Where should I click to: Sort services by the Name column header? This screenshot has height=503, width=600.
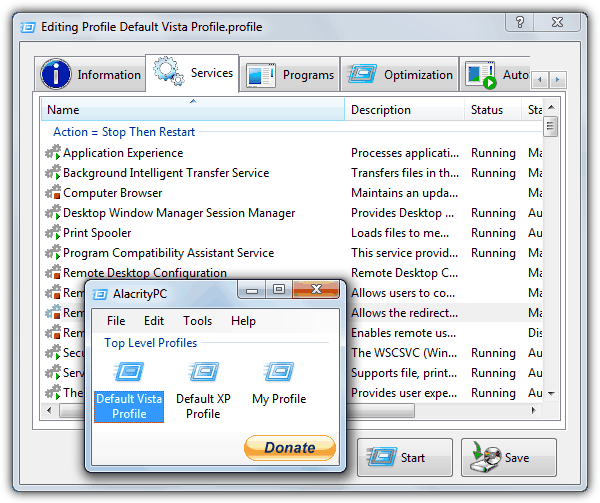192,110
